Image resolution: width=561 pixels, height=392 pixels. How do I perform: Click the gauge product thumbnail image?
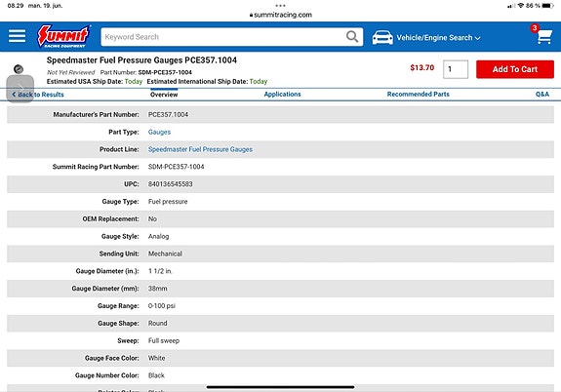click(19, 69)
